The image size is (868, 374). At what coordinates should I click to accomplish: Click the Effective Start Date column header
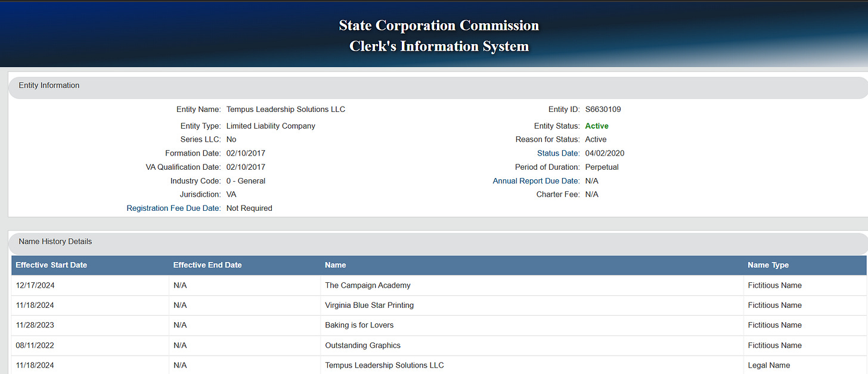point(51,265)
